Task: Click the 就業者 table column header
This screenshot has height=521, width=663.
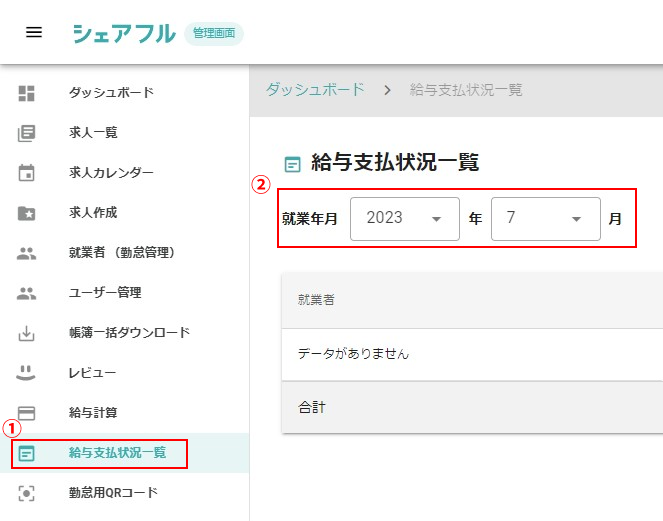Action: (316, 299)
